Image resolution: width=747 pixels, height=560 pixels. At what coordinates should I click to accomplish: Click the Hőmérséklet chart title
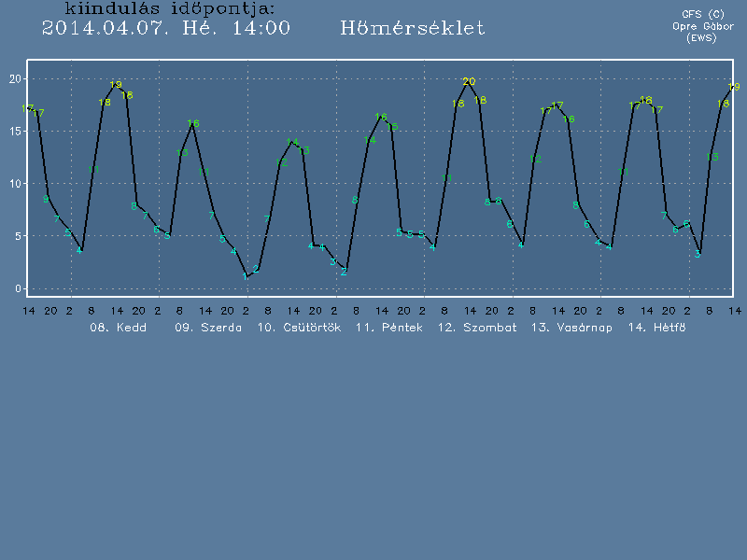(x=413, y=28)
